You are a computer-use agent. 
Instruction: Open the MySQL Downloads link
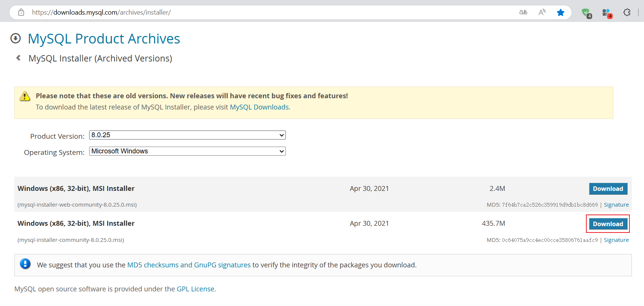coord(259,107)
